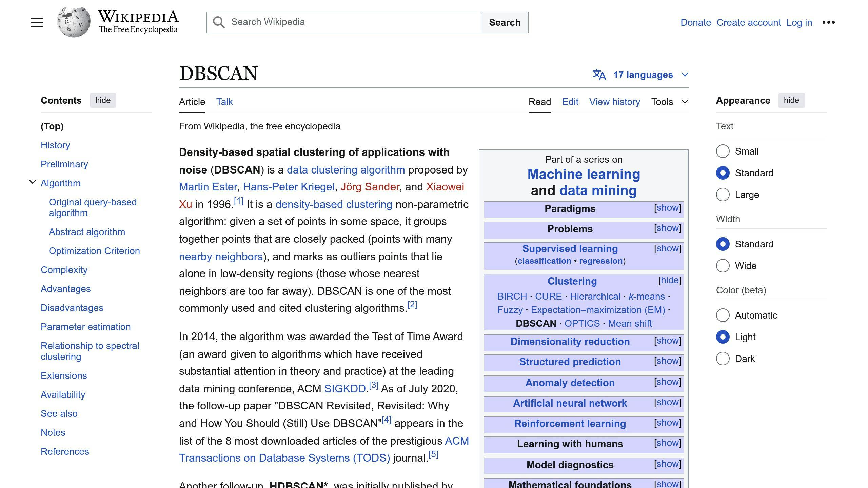Viewport: 868px width, 488px height.
Task: Open the Tools dropdown menu
Action: coord(670,102)
